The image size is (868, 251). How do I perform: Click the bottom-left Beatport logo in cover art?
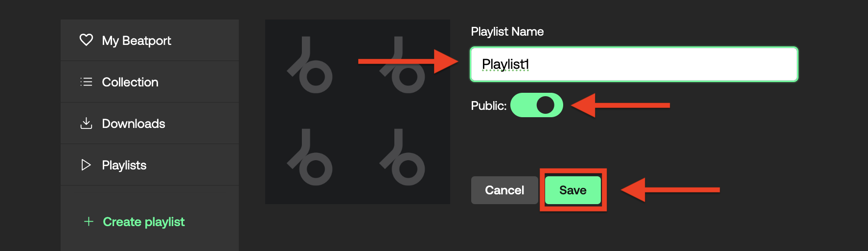[310, 157]
